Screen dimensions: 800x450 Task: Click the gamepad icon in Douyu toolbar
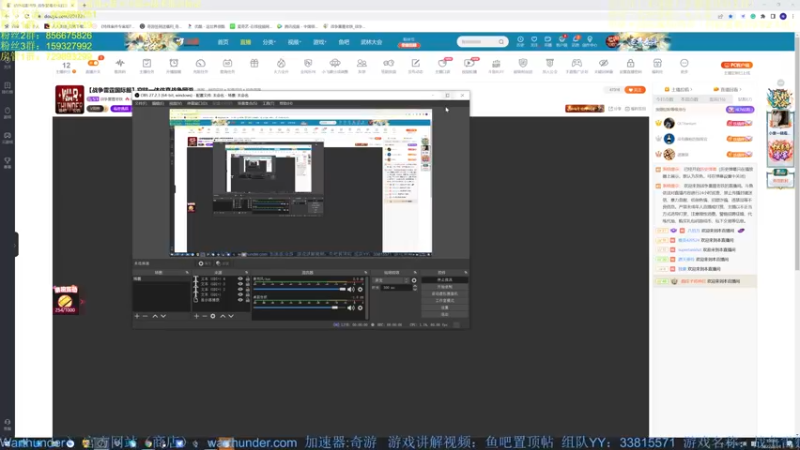click(x=577, y=63)
